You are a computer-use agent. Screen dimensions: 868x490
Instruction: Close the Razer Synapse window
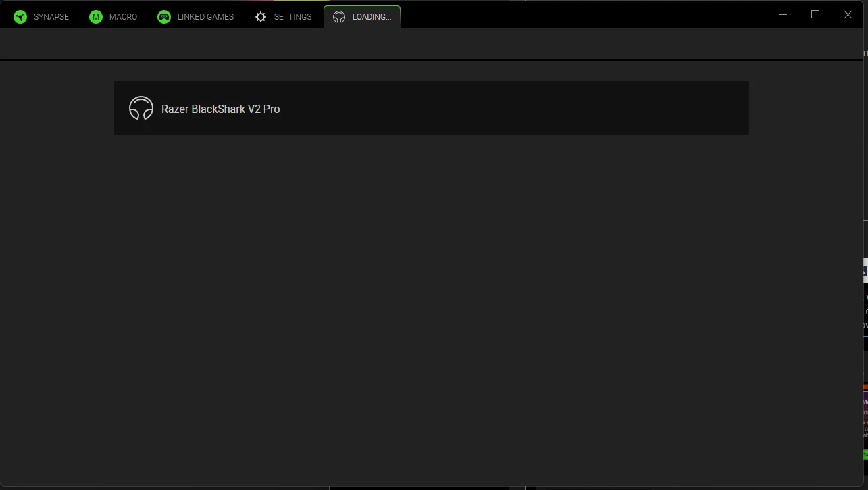(848, 14)
